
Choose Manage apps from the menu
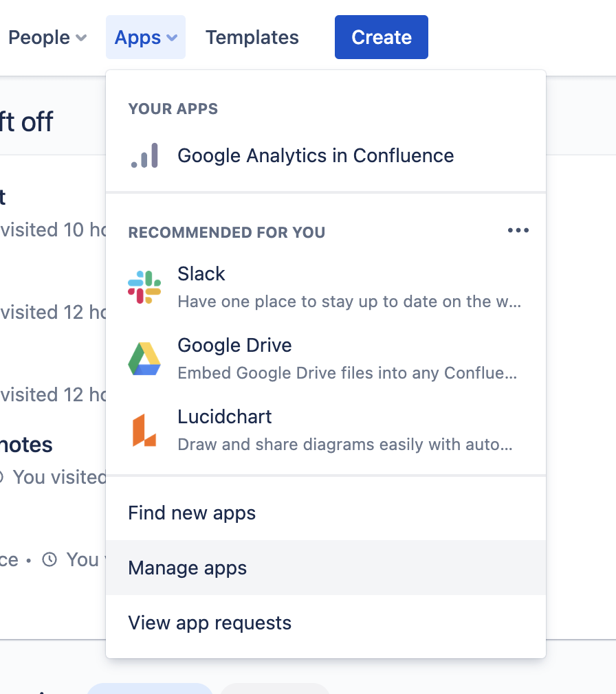[x=187, y=568]
